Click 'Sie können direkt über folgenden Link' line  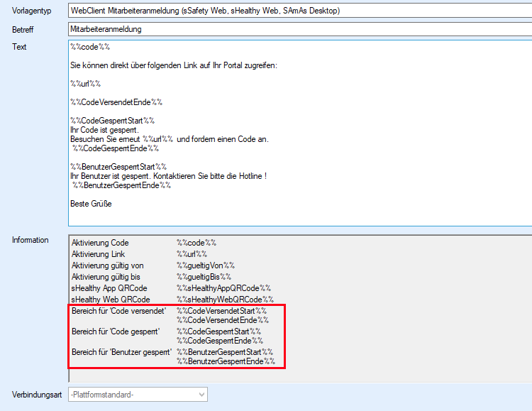click(x=174, y=65)
